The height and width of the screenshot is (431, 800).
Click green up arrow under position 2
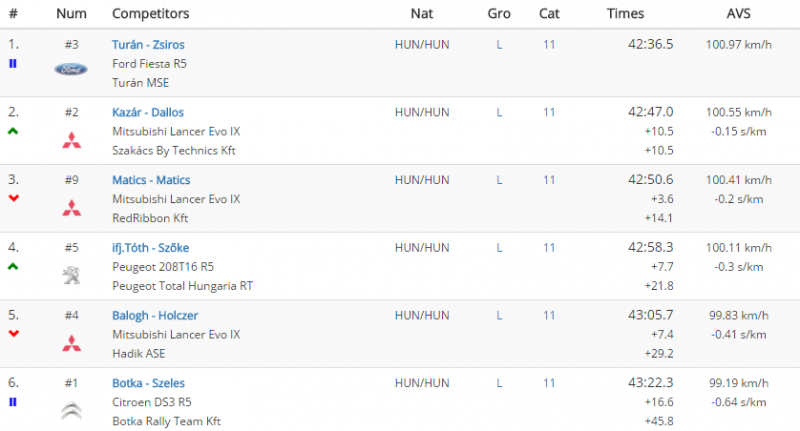tap(13, 131)
